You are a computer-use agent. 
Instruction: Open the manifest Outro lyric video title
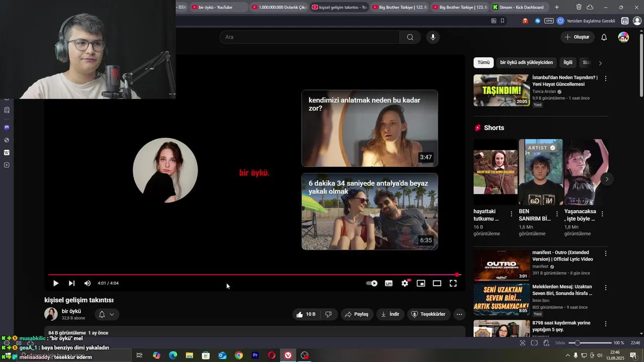point(562,256)
